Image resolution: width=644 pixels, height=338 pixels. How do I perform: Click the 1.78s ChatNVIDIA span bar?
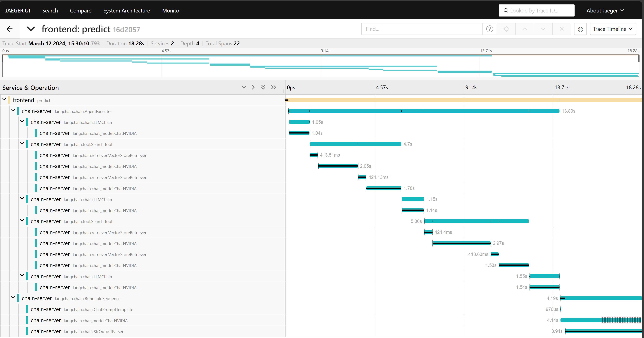pyautogui.click(x=384, y=188)
